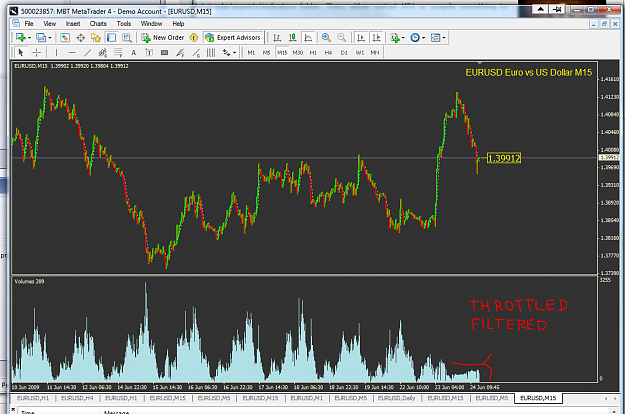The width and height of the screenshot is (625, 414).
Task: Open the View menu
Action: [49, 24]
